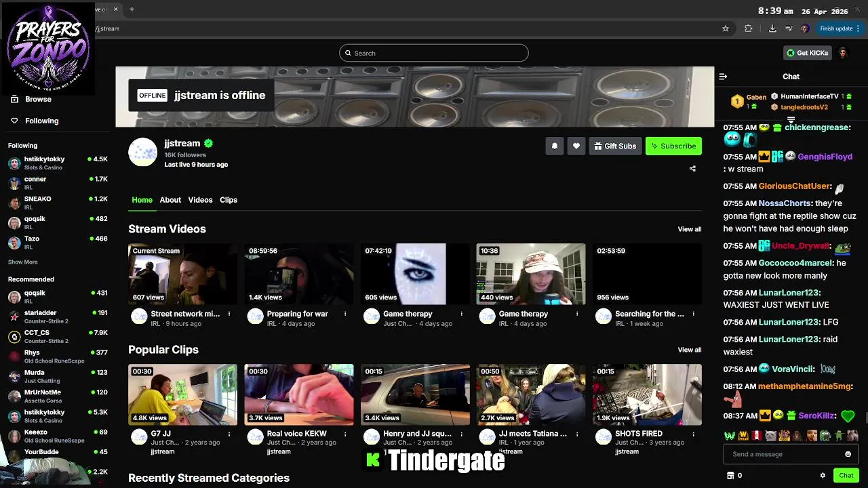Switch to the Clips tab

click(x=229, y=200)
